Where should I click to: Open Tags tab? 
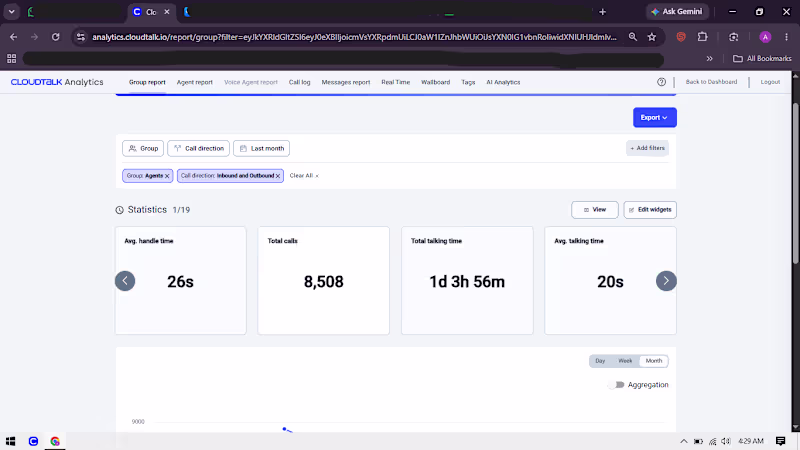468,82
